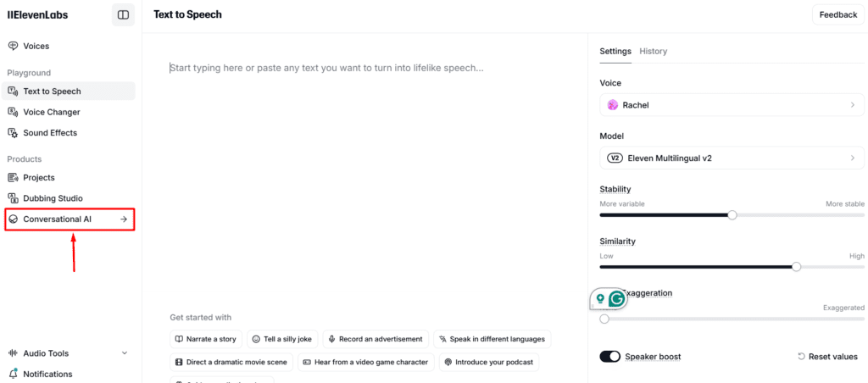
Task: Click Reset values button
Action: [x=827, y=357]
